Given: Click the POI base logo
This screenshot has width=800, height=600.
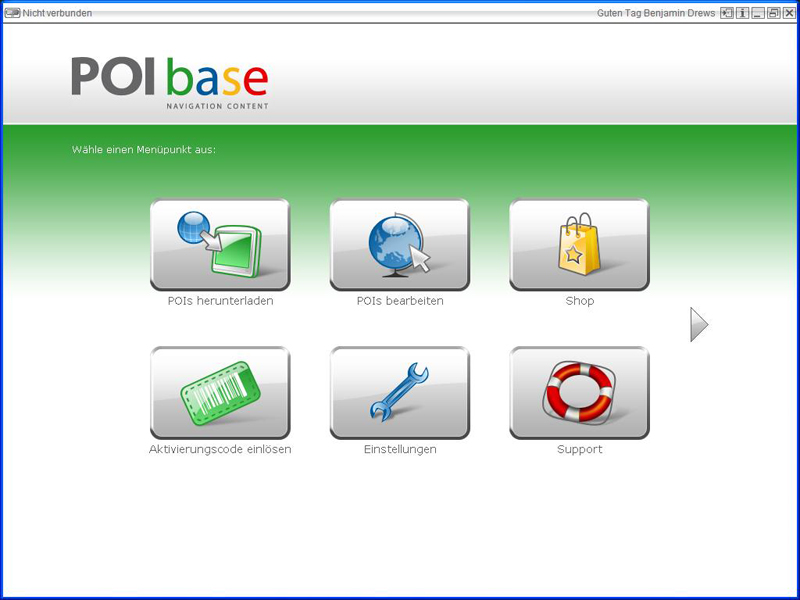Looking at the screenshot, I should point(170,81).
